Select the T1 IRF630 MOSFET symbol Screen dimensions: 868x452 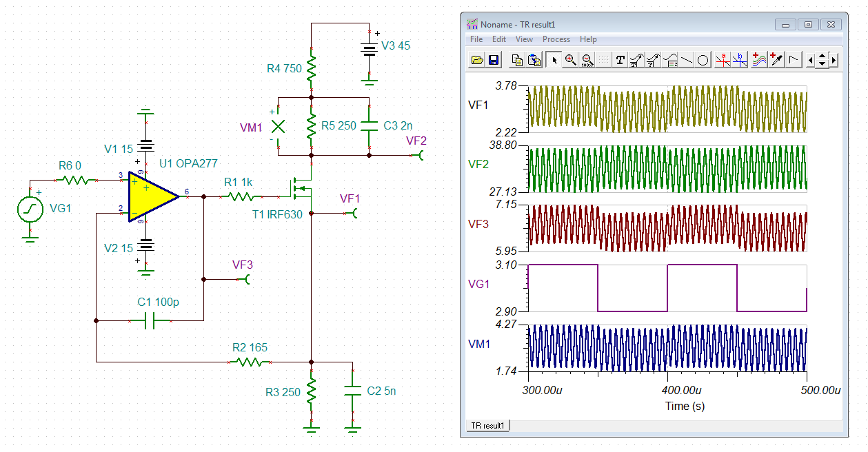(x=301, y=187)
